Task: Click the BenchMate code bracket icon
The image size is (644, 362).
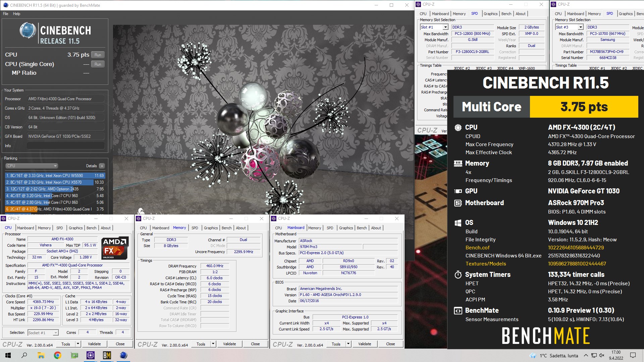Action: click(x=458, y=310)
